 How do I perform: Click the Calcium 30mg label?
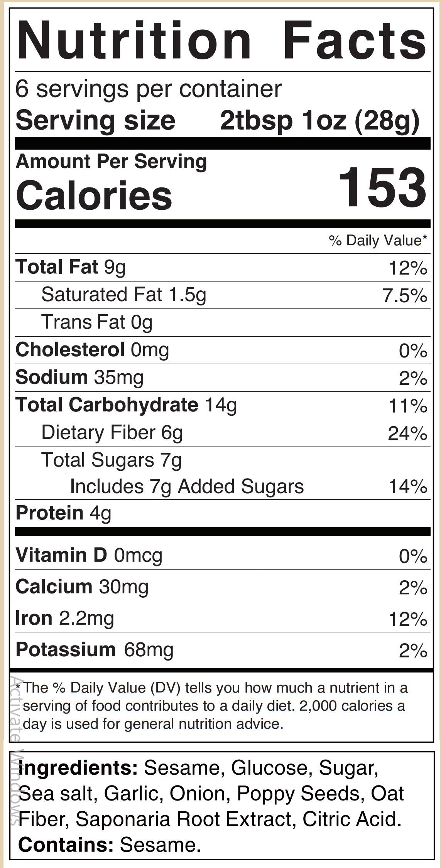(x=82, y=587)
